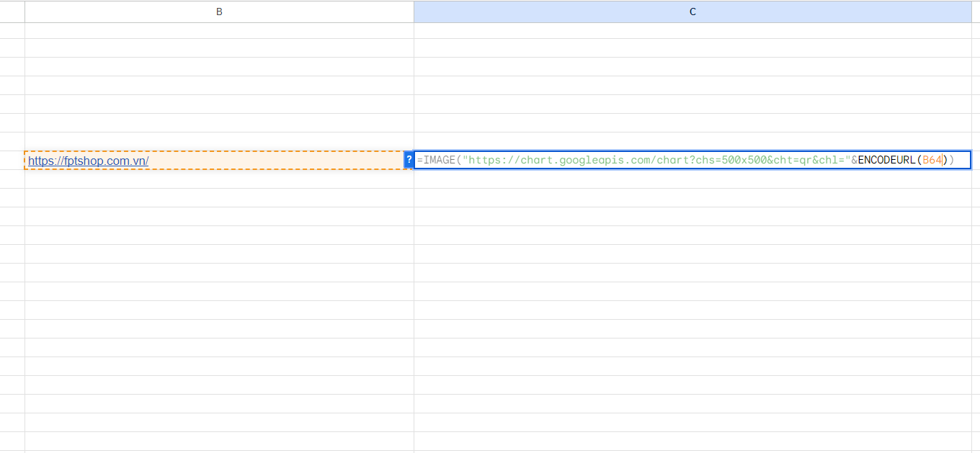
Task: Click the blue formula help question mark
Action: (x=409, y=160)
